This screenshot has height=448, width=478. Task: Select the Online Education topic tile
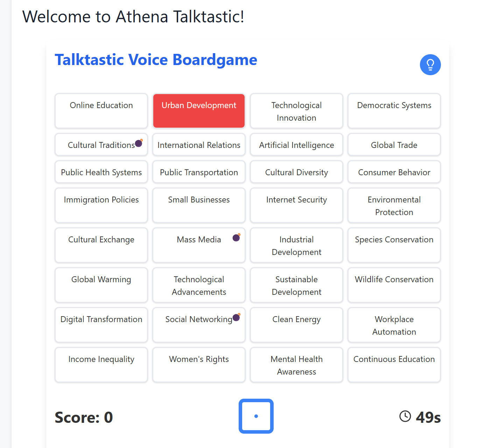[101, 111]
